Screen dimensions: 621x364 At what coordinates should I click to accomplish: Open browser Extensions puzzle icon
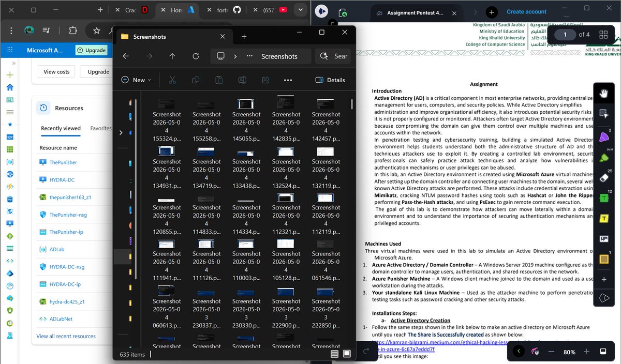click(x=73, y=31)
